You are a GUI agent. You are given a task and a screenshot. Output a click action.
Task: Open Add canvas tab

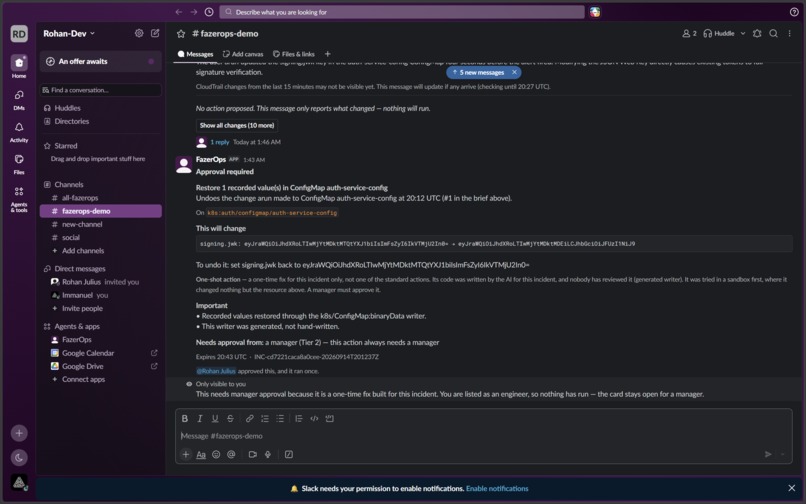pyautogui.click(x=243, y=54)
